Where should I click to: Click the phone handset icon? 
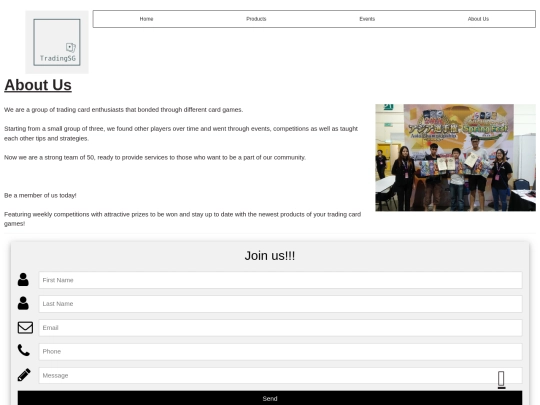coord(23,350)
